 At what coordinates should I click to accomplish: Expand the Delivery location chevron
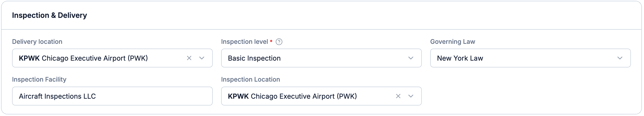pyautogui.click(x=202, y=58)
